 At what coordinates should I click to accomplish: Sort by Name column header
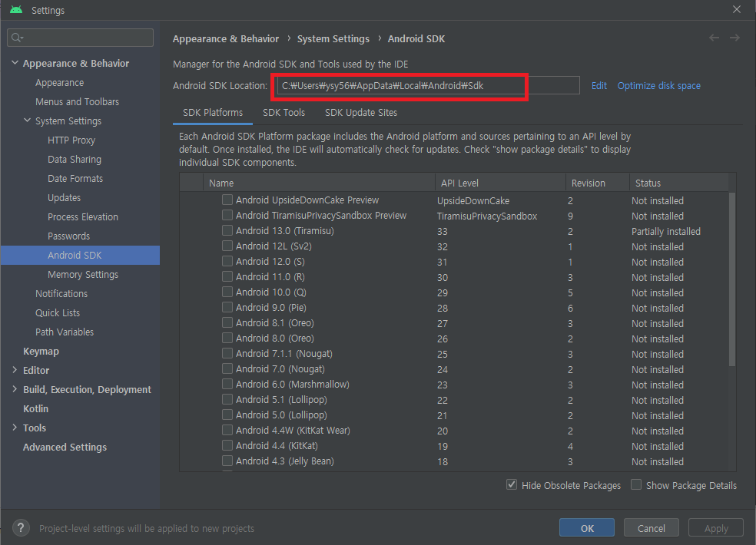click(319, 183)
